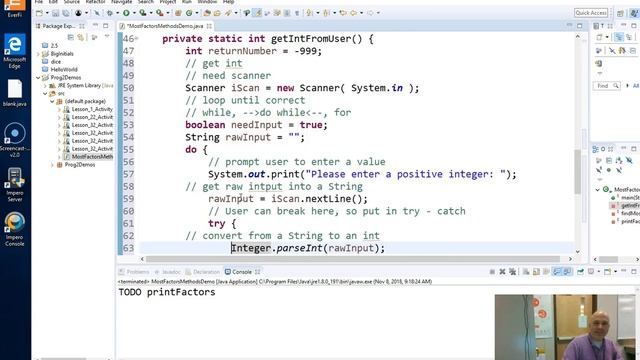Click Remove Launch X icon in Console
This screenshot has height=360, width=640.
click(502, 272)
